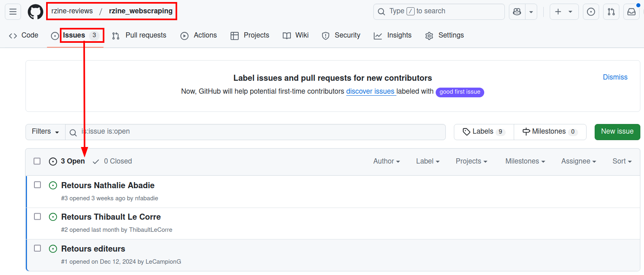
Task: Open Labels list with tag icon
Action: click(484, 132)
